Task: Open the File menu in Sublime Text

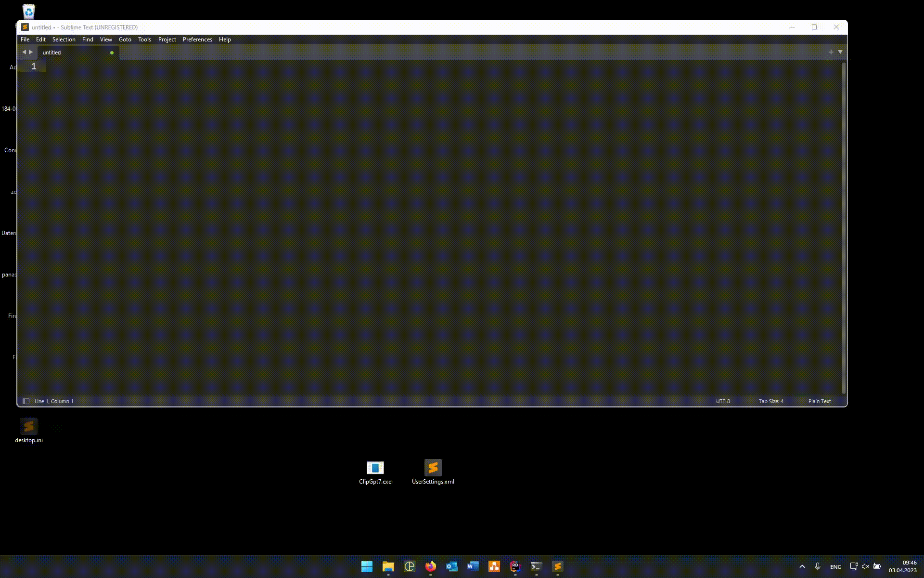Action: (x=25, y=39)
